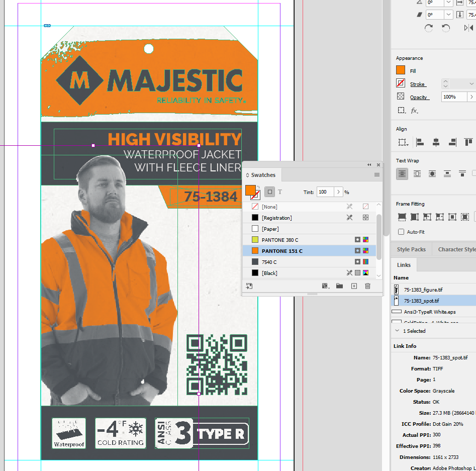This screenshot has width=476, height=471.
Task: Click the Stroke swatch in Appearance
Action: click(x=401, y=83)
